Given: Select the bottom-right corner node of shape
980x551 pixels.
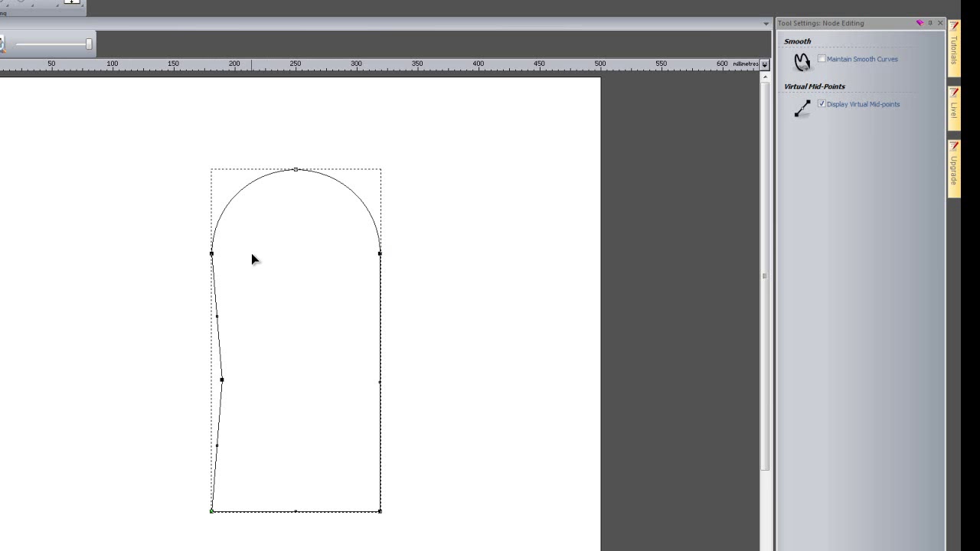Looking at the screenshot, I should click(380, 511).
